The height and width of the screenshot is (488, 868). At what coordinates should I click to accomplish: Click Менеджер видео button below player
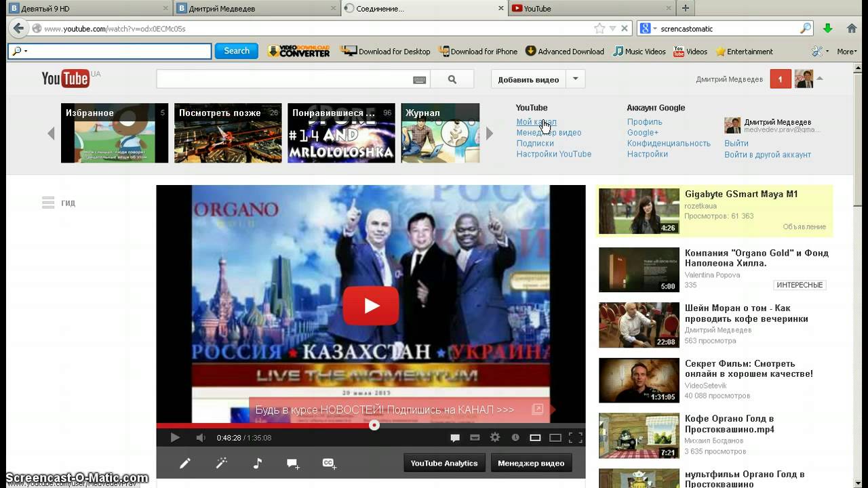tap(531, 463)
